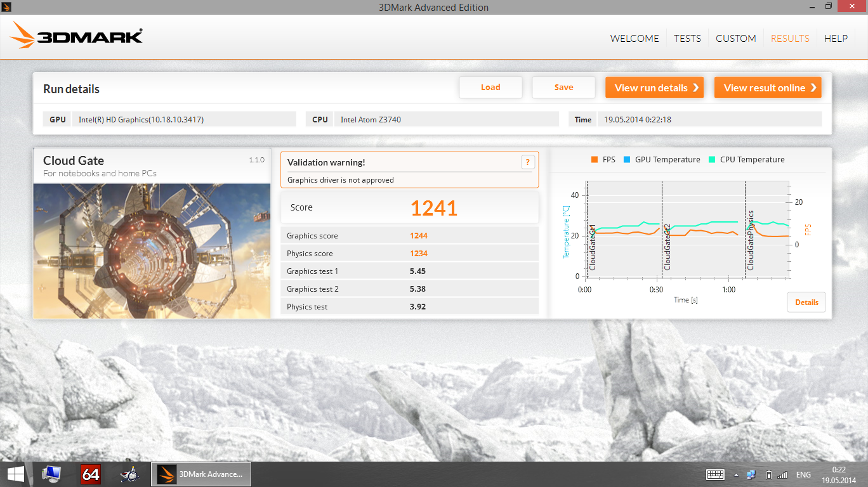Click the 3DMark Advanced taskbar button
Viewport: 868px width, 487px height.
201,474
